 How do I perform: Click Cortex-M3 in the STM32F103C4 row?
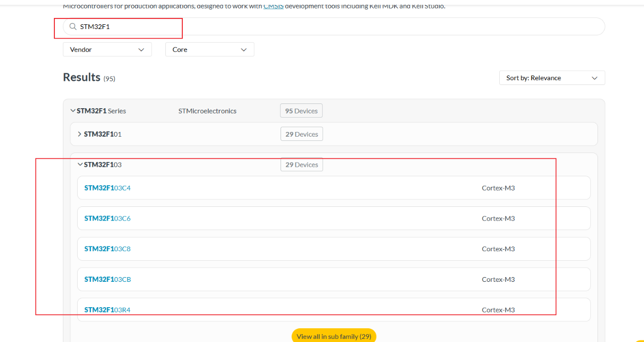click(498, 188)
